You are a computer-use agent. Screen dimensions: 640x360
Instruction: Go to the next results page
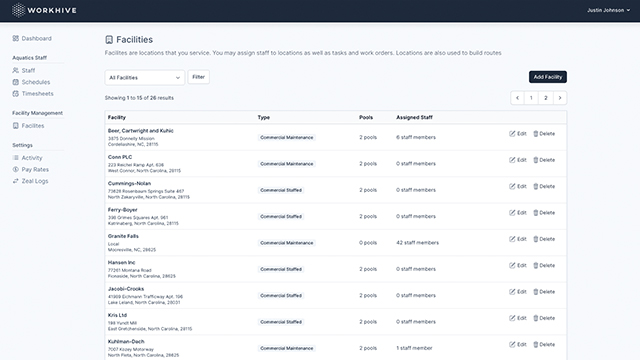point(560,98)
